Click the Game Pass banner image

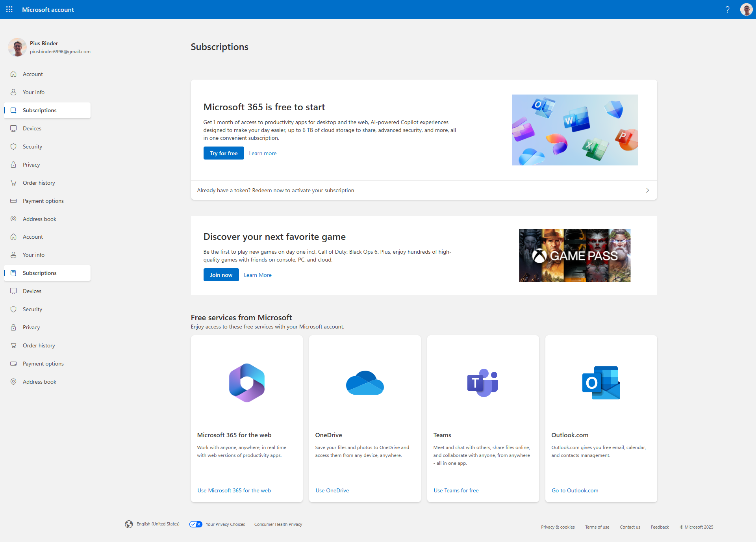point(574,256)
